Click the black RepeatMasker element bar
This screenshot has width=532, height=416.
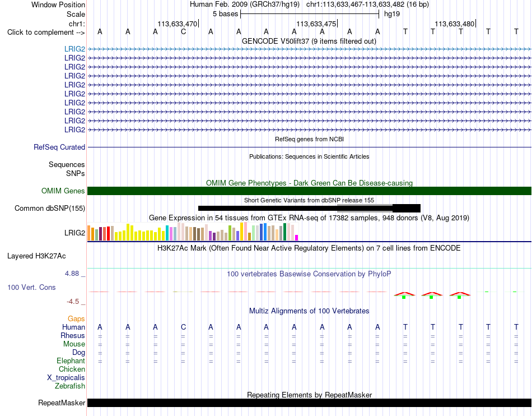[x=309, y=403]
